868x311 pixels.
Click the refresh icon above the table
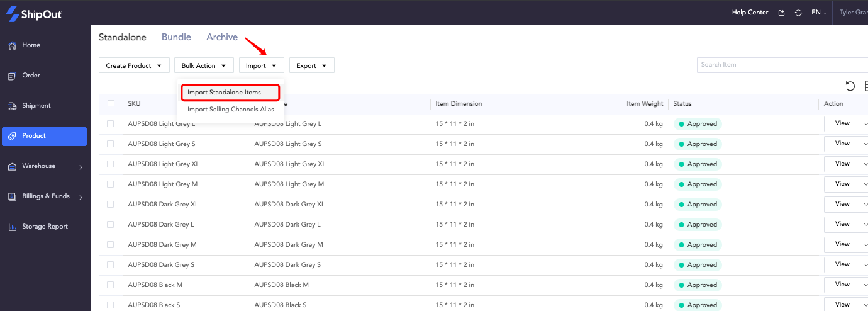pyautogui.click(x=850, y=86)
